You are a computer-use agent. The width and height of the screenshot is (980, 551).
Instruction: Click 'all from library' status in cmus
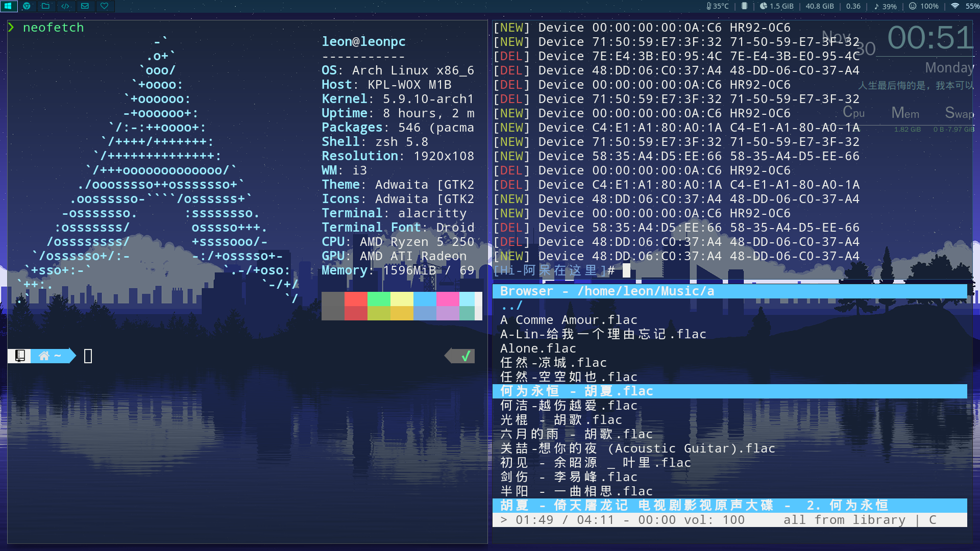tap(844, 520)
